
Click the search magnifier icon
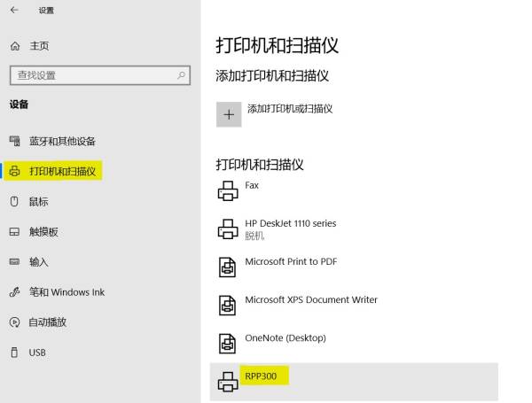click(182, 76)
